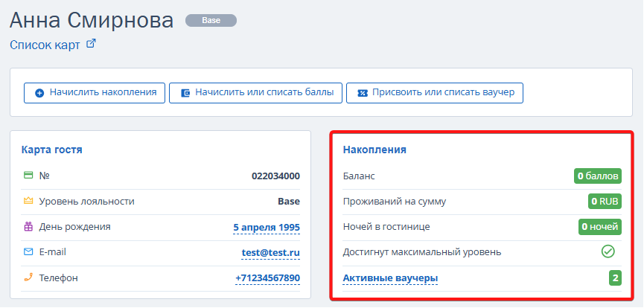Edit the birthday value 5 апреля 1995
This screenshot has width=644, height=308.
267,228
